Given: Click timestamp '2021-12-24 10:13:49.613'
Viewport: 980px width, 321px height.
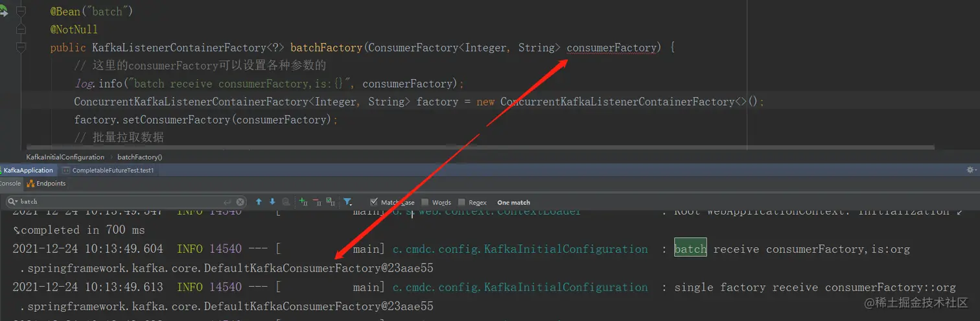Looking at the screenshot, I should (87, 287).
